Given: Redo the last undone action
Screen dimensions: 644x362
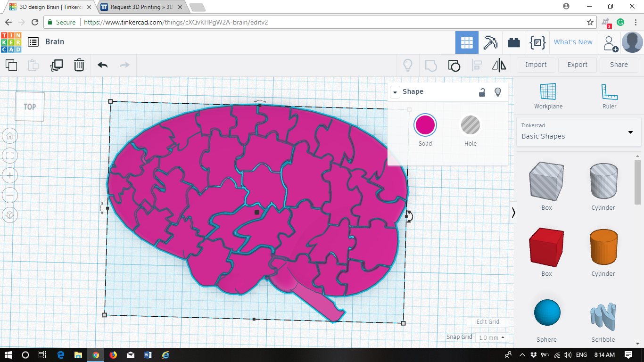Looking at the screenshot, I should (x=124, y=65).
